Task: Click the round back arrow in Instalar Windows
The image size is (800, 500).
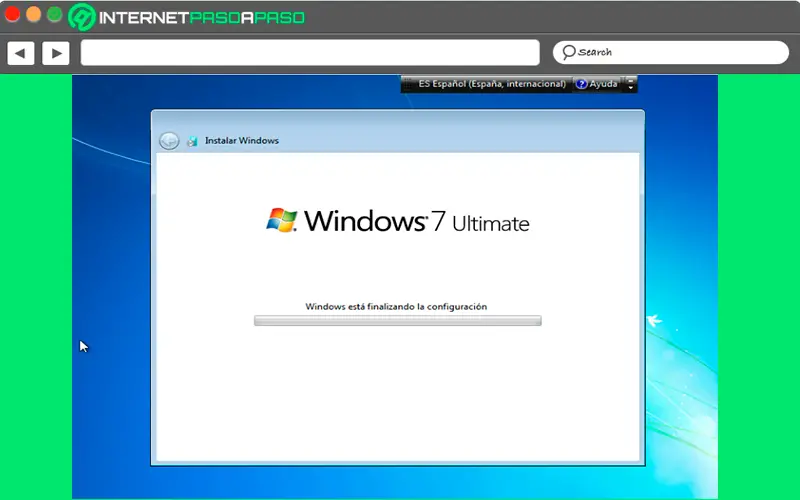Action: tap(169, 141)
